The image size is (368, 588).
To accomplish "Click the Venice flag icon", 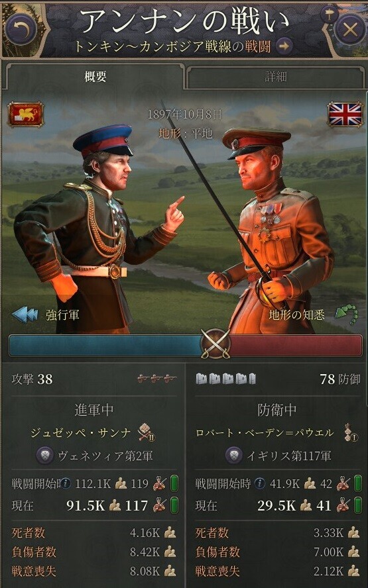I will point(26,114).
